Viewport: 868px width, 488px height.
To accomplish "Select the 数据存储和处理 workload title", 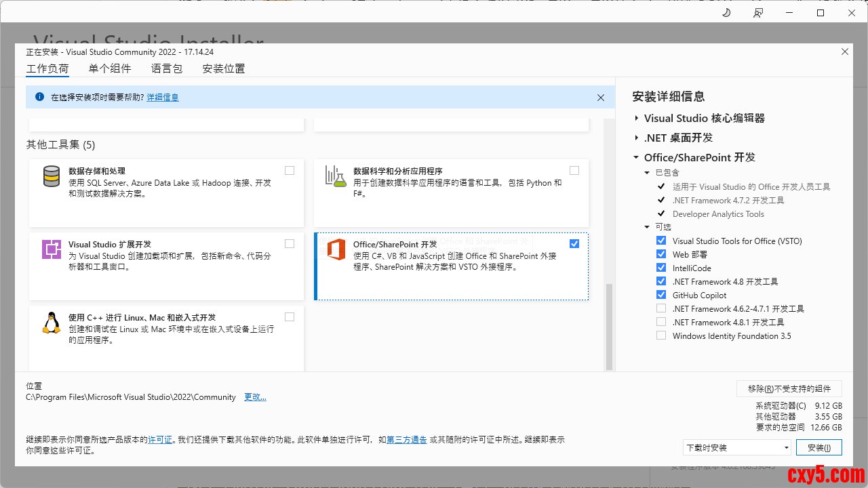I will point(97,171).
